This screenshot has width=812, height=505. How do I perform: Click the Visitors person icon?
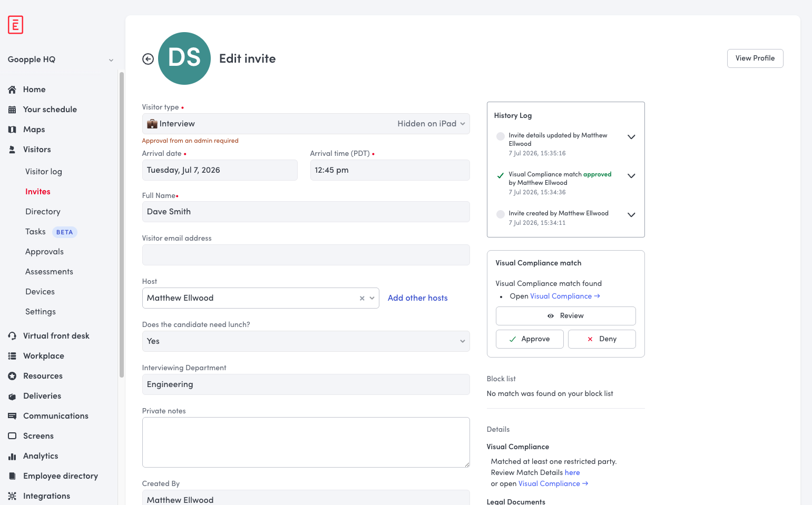tap(12, 150)
